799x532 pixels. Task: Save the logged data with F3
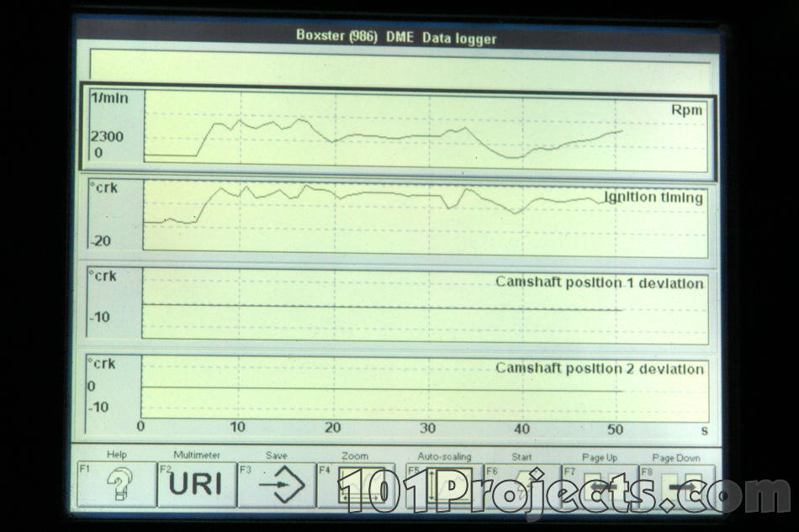click(x=277, y=485)
